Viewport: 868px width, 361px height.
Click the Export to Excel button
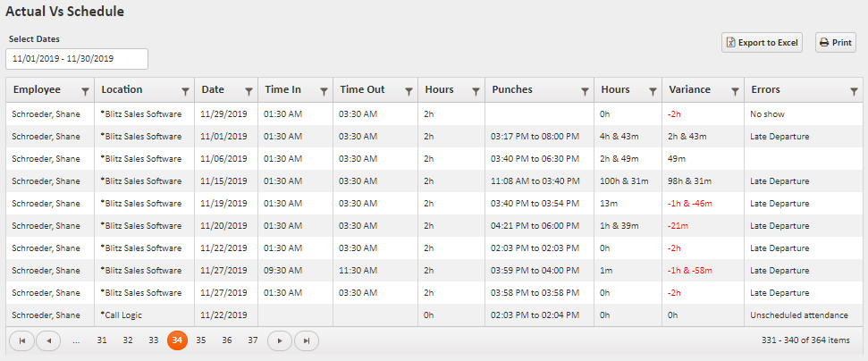point(762,43)
